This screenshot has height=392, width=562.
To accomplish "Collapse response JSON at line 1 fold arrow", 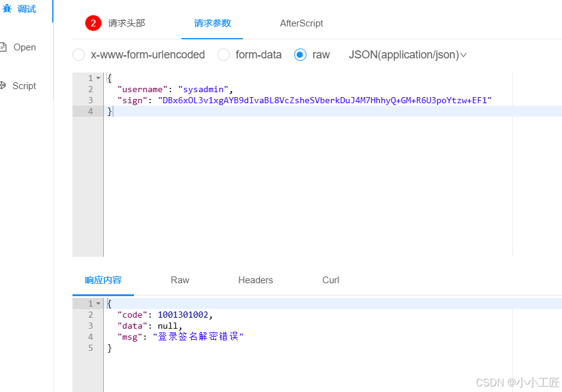I will pyautogui.click(x=98, y=304).
